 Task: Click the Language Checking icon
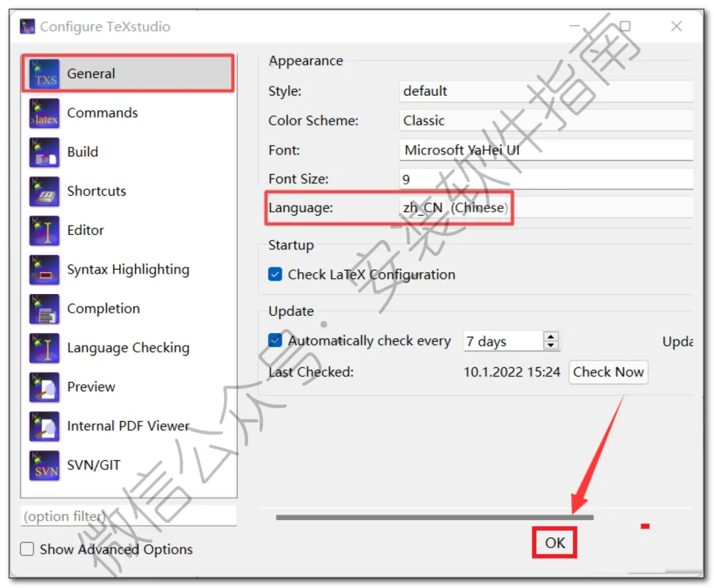click(44, 348)
